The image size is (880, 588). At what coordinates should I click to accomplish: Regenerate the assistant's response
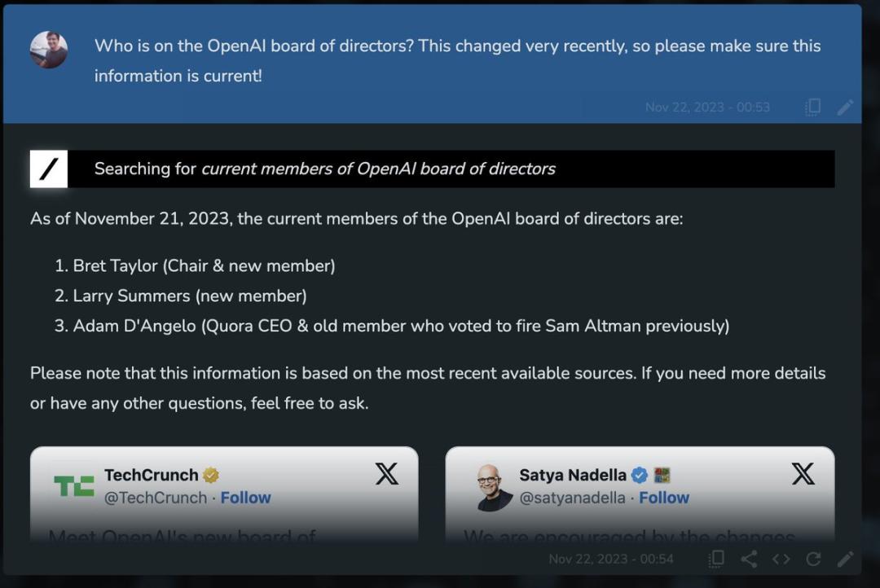(812, 559)
